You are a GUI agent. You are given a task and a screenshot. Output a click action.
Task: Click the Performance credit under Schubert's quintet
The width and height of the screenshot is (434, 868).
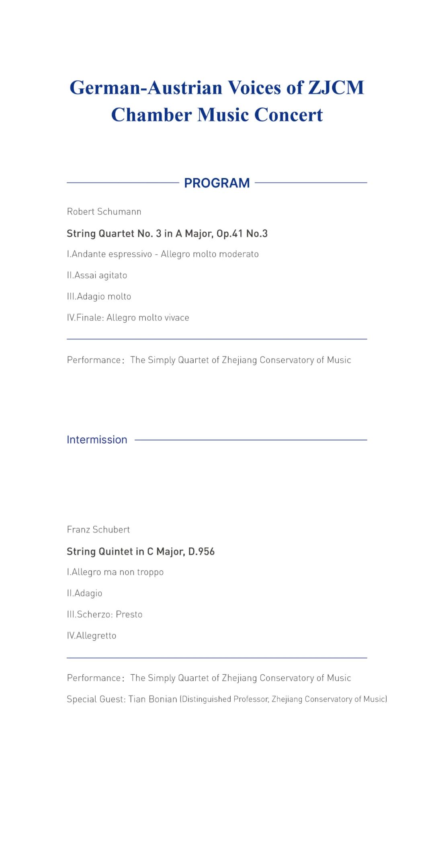pos(209,678)
